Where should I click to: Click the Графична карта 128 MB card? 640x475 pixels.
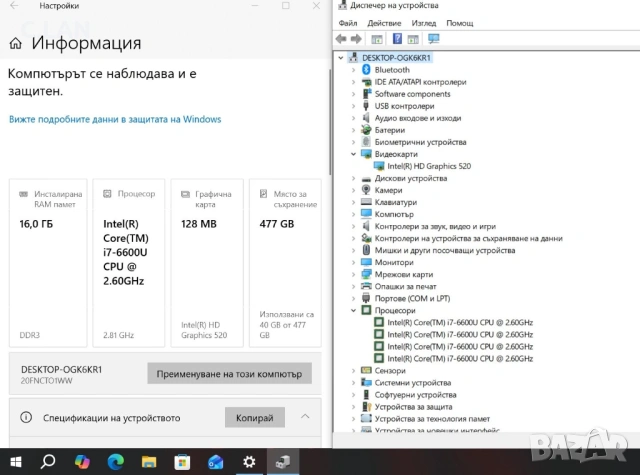point(207,263)
